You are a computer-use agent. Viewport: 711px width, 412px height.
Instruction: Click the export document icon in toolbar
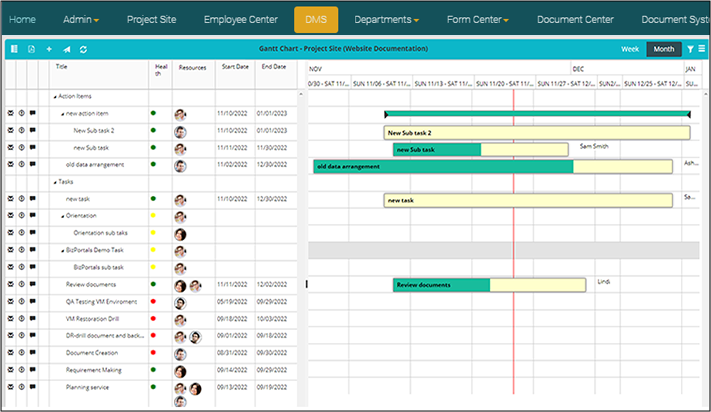pos(31,49)
